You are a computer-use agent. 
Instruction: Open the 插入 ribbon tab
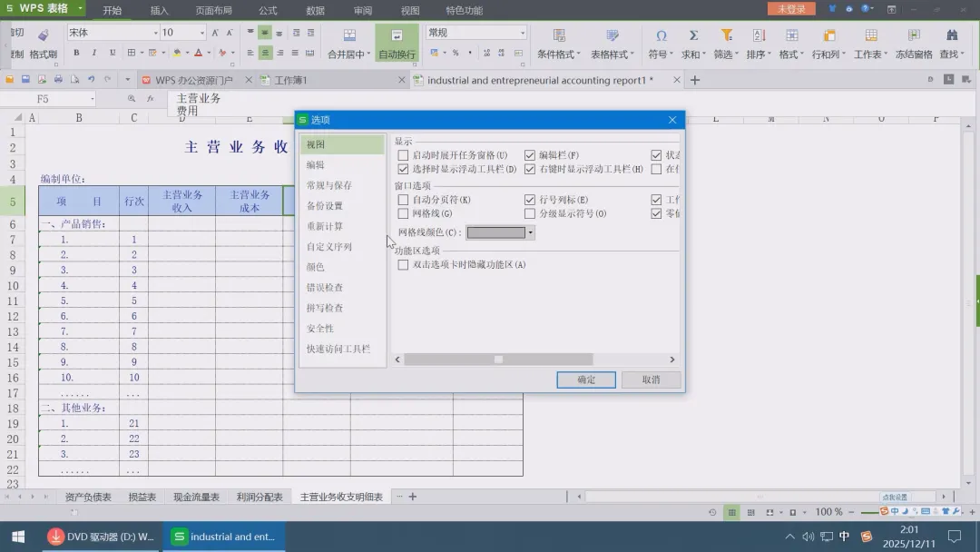[x=160, y=10]
